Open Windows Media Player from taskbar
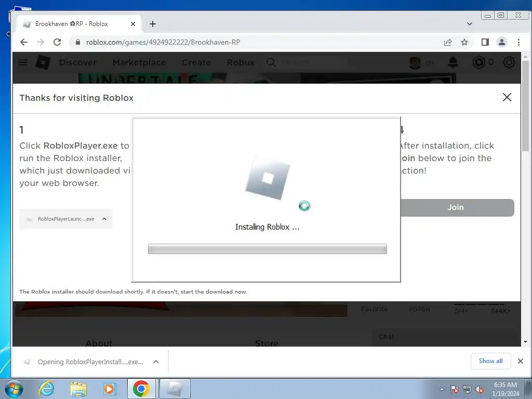 click(109, 389)
